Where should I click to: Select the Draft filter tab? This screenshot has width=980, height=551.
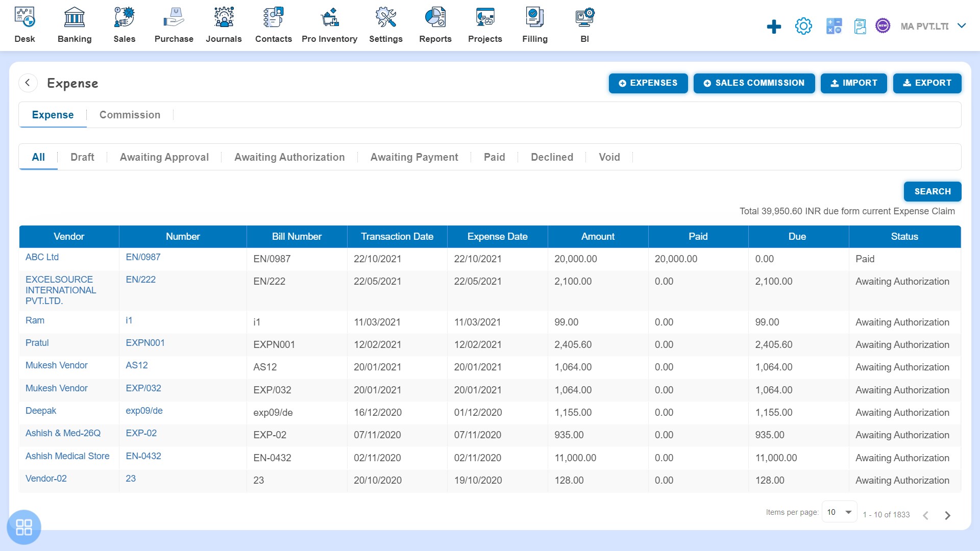pos(82,157)
